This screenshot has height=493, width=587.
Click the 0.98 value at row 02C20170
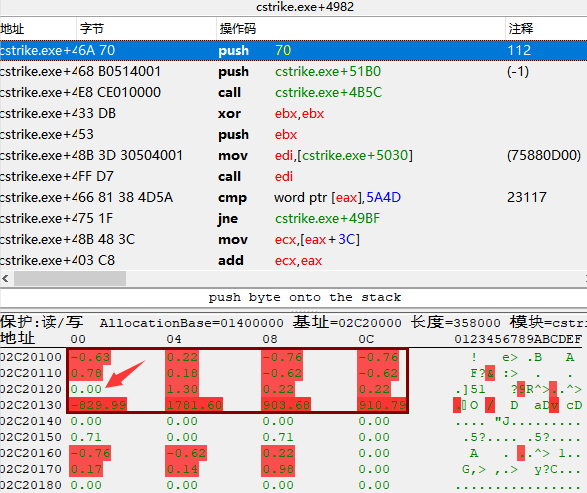tap(278, 469)
